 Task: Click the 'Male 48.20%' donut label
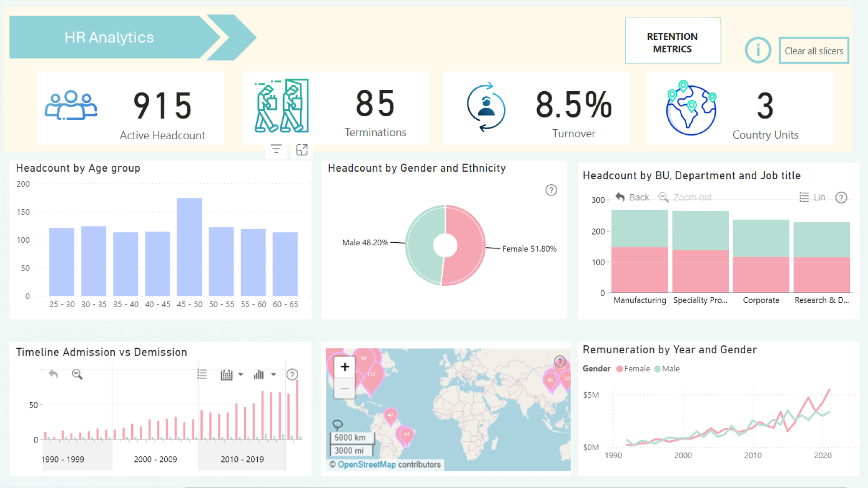point(365,243)
